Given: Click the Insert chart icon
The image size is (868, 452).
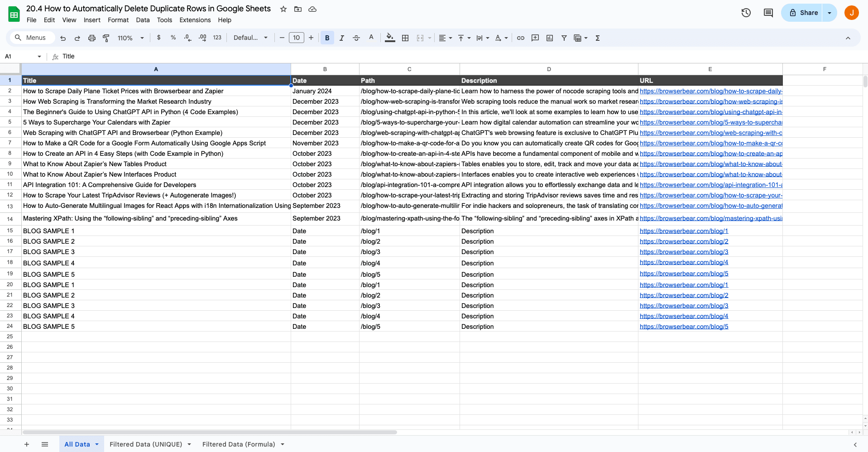Looking at the screenshot, I should 550,38.
